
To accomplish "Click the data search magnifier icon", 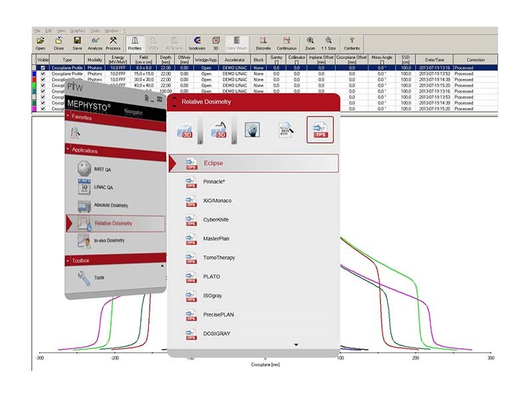I will [x=286, y=130].
